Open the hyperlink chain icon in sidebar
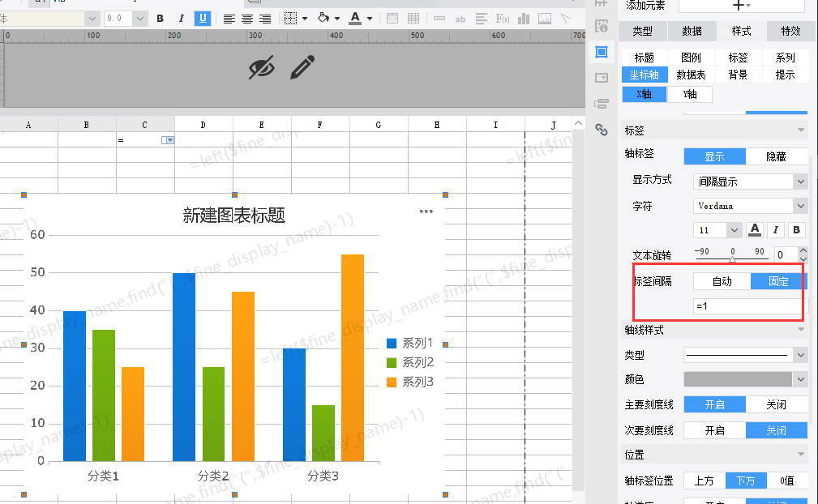The image size is (818, 504). tap(602, 130)
